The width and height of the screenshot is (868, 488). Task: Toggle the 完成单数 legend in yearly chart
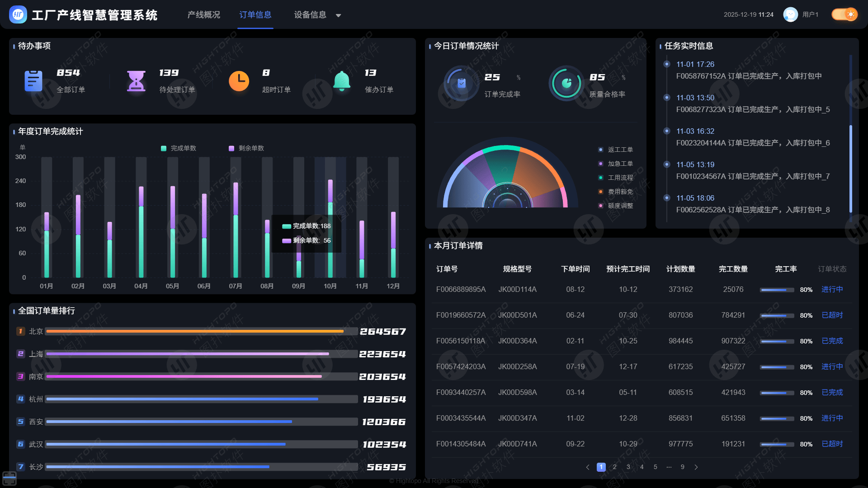click(x=179, y=148)
